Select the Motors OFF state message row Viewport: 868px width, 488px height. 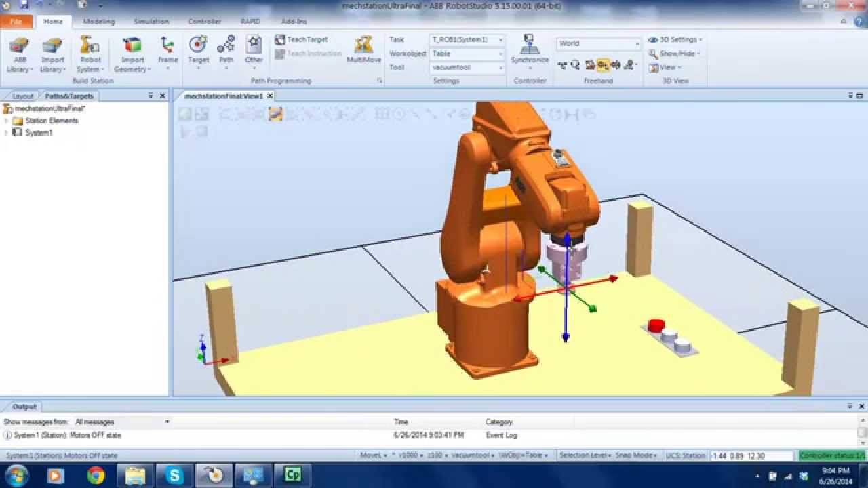tap(429, 435)
